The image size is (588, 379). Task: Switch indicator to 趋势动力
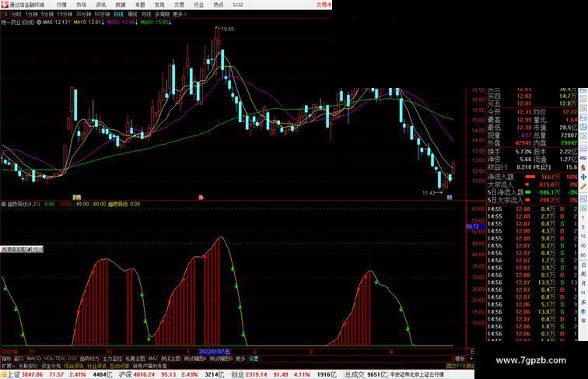(x=89, y=359)
